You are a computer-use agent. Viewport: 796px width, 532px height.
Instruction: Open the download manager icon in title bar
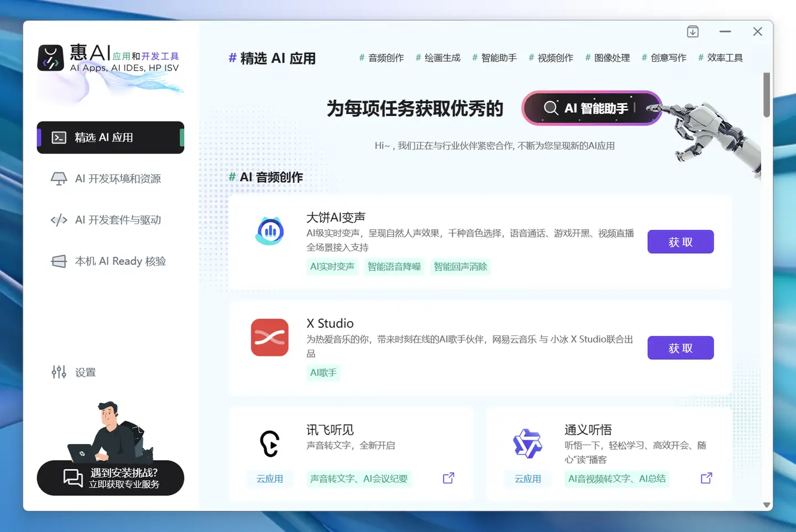click(693, 31)
